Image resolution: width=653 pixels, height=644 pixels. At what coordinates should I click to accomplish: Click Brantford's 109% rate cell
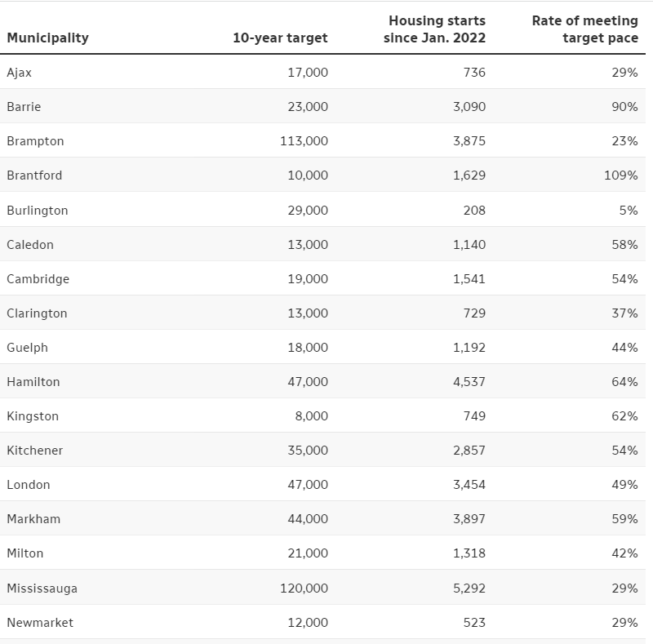(x=620, y=175)
